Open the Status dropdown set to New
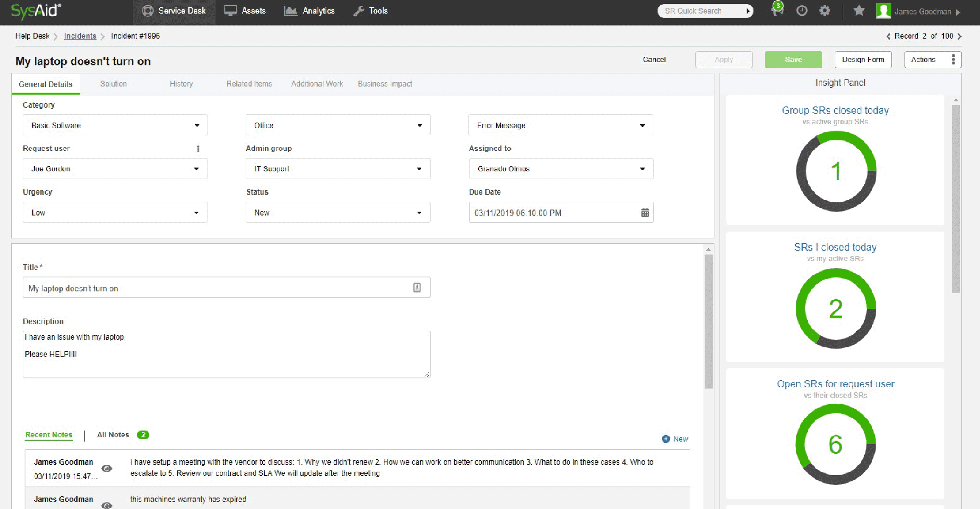Viewport: 980px width, 509px height. click(x=338, y=213)
